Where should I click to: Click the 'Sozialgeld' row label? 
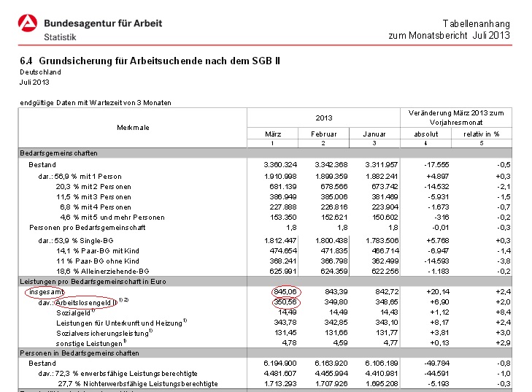[x=74, y=312]
